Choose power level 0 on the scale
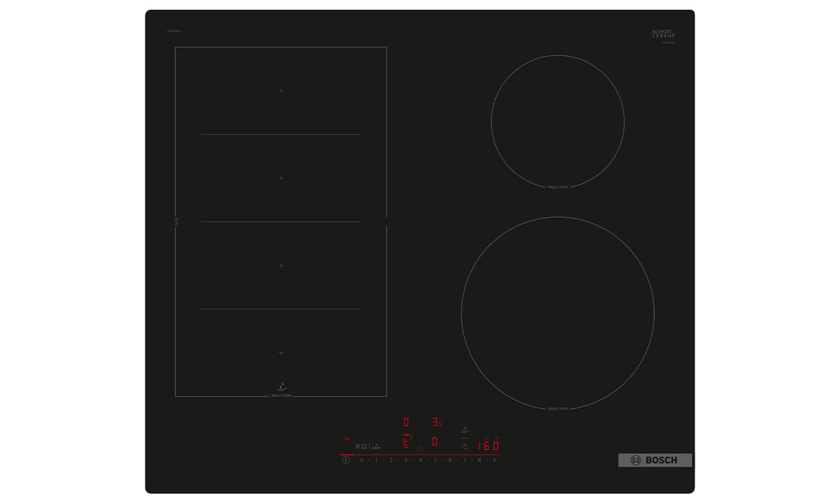The image size is (840, 504). coord(361,460)
